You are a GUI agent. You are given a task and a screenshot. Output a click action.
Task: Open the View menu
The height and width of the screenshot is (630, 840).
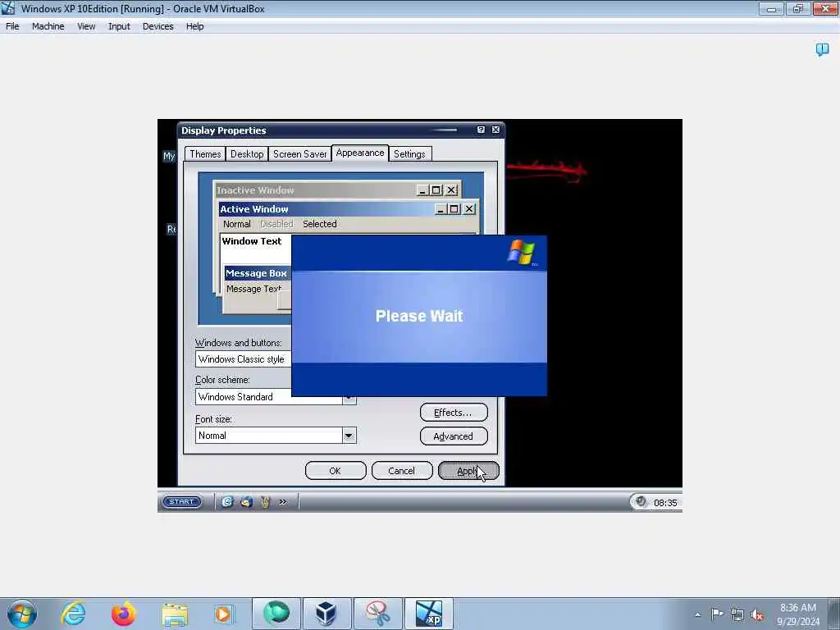pyautogui.click(x=86, y=26)
